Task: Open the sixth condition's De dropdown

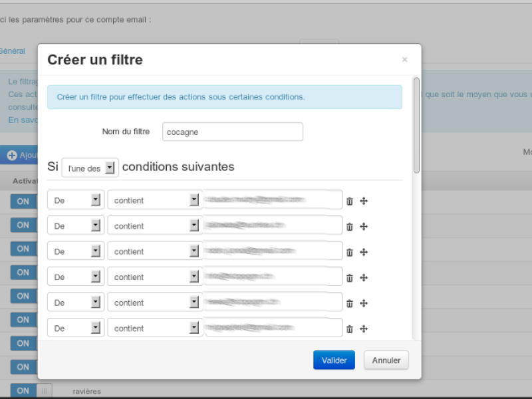Action: (76, 328)
